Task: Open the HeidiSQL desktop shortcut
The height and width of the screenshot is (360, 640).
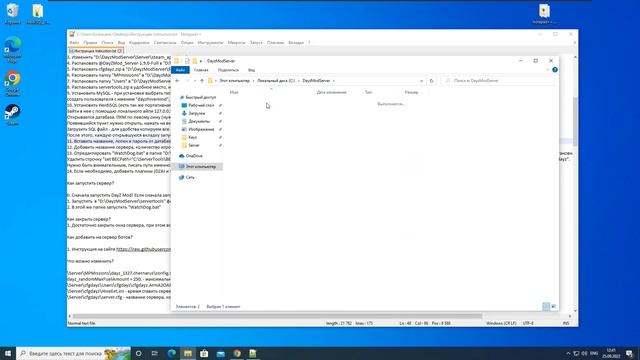Action: pos(37,13)
